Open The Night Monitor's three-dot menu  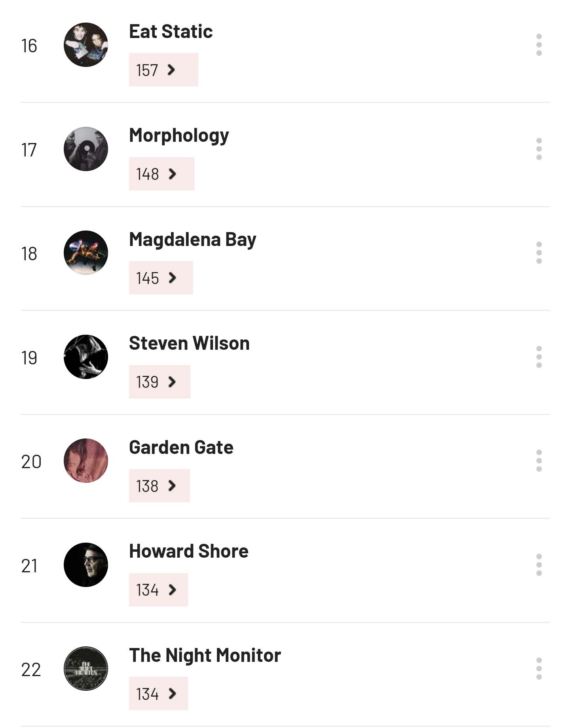(x=539, y=669)
